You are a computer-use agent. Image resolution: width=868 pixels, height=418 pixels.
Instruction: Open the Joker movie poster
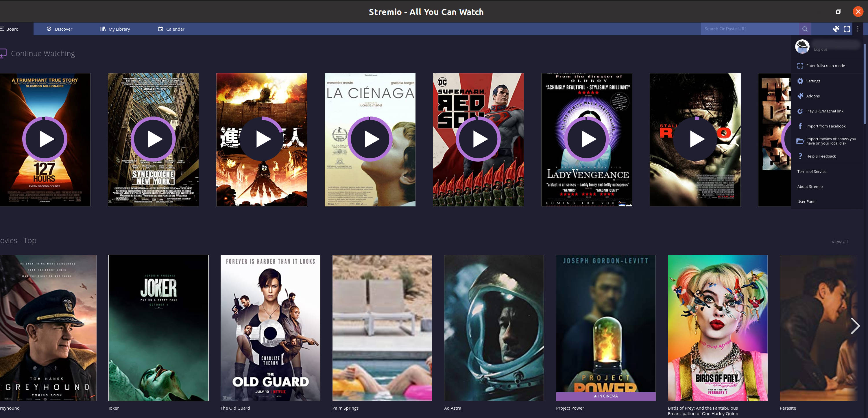point(158,328)
